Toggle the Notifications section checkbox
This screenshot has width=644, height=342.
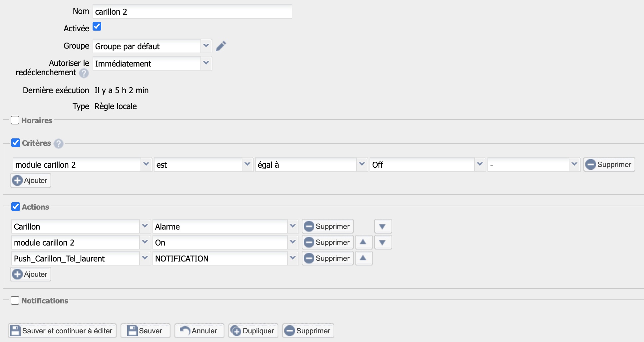coord(15,300)
